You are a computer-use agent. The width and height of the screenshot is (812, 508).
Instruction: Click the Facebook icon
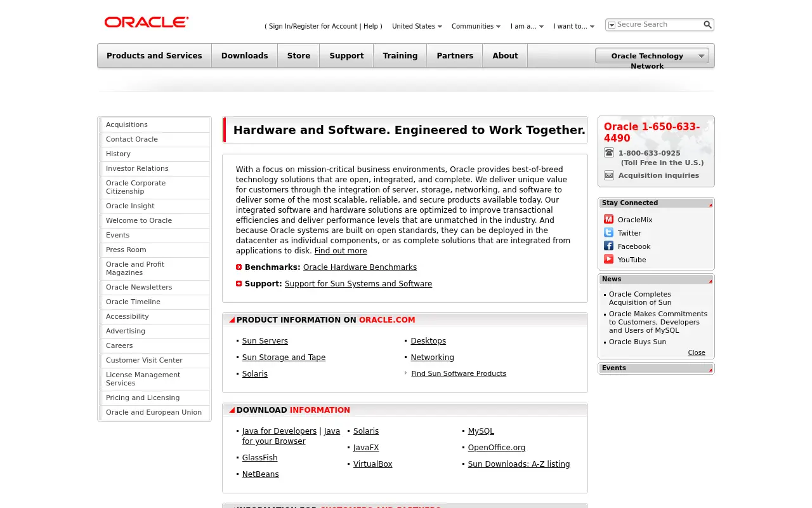pos(608,246)
